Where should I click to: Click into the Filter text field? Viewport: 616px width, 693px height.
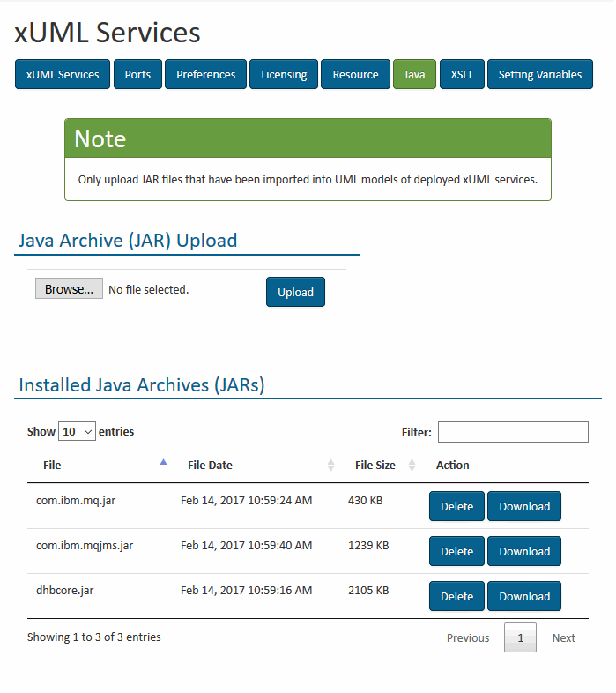click(x=513, y=432)
